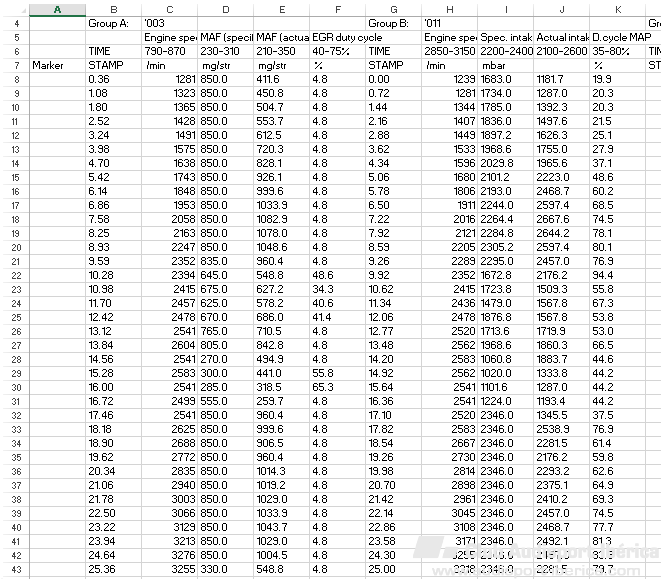Select column A header

coord(56,8)
